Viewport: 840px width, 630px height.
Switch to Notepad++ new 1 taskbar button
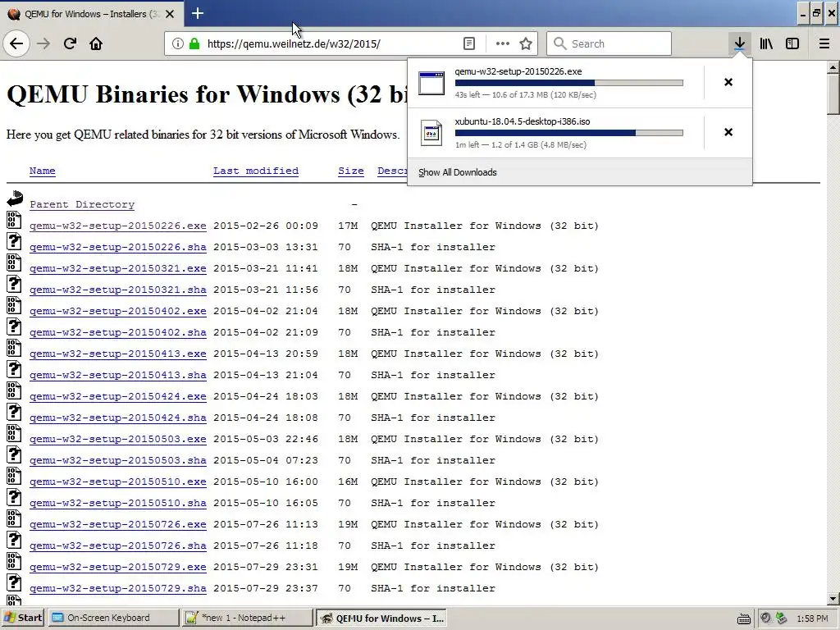[x=246, y=618]
